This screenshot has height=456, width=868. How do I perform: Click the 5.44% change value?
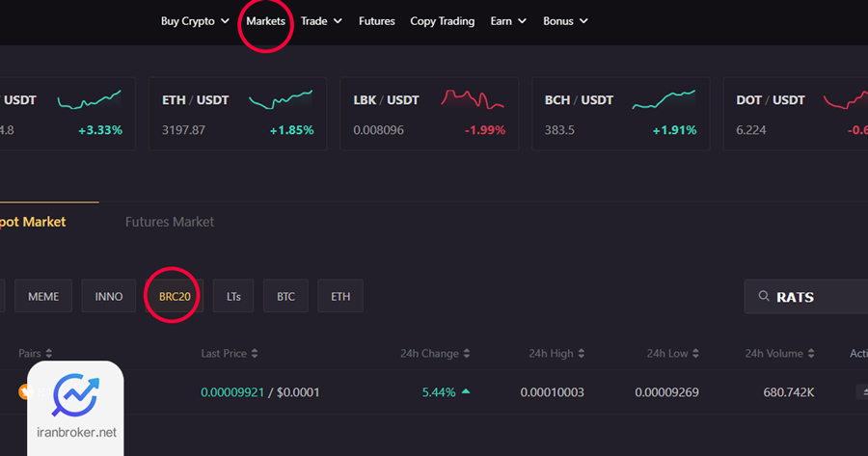click(439, 392)
